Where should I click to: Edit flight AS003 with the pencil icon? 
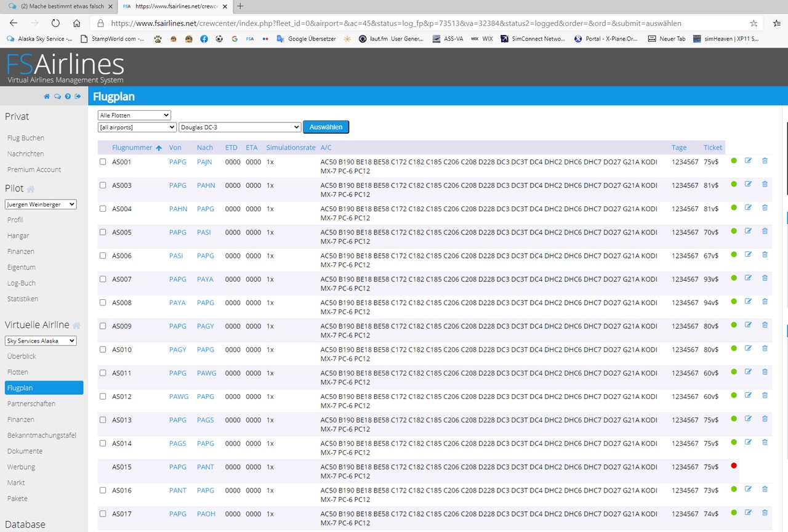[x=749, y=184]
